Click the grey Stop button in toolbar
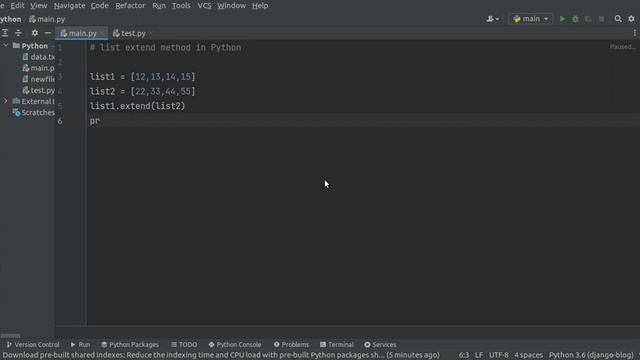 click(x=601, y=19)
